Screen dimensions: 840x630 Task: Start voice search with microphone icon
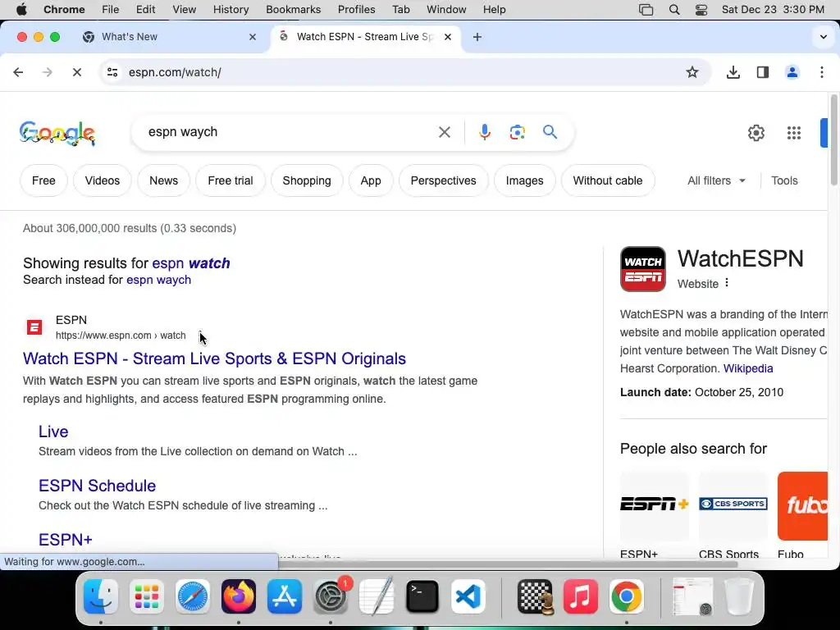[x=484, y=132]
